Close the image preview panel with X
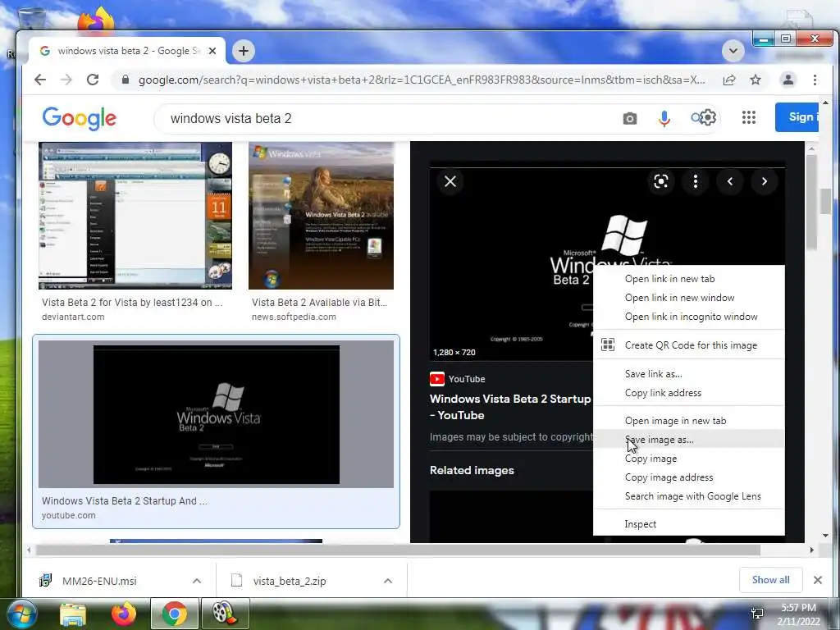Screen dimensions: 840x630 point(450,181)
